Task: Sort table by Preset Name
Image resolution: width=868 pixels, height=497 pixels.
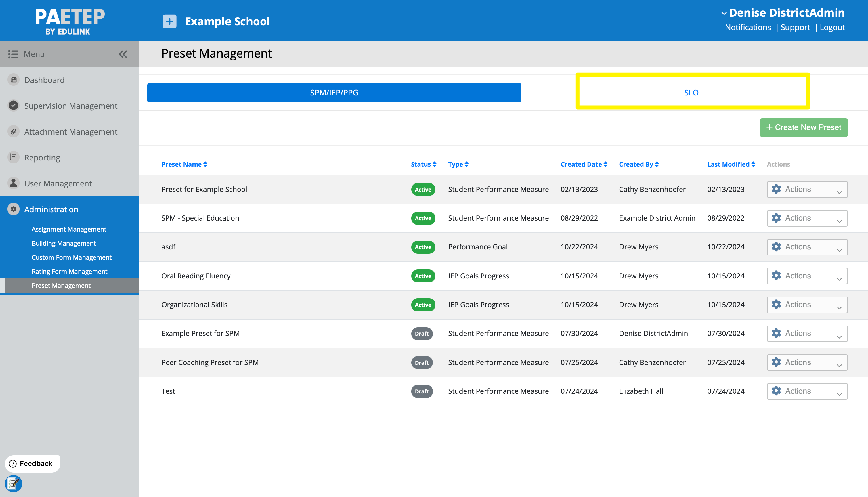Action: pyautogui.click(x=184, y=164)
